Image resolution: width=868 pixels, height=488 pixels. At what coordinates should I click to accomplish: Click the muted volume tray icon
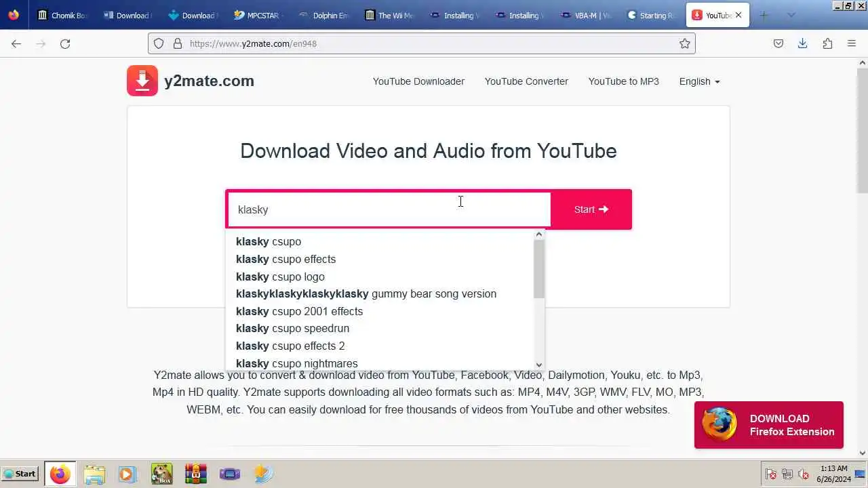click(x=804, y=474)
